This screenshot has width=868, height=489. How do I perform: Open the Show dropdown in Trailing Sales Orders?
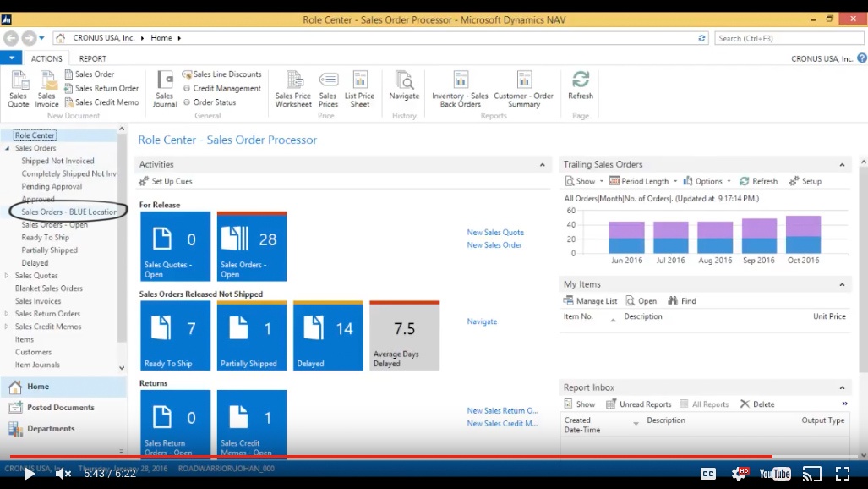click(584, 181)
